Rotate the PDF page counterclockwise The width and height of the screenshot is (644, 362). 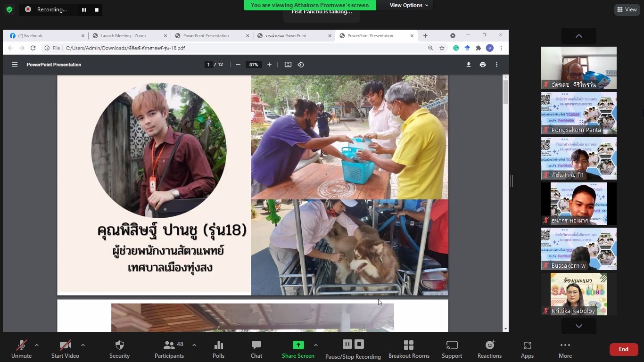(x=301, y=65)
